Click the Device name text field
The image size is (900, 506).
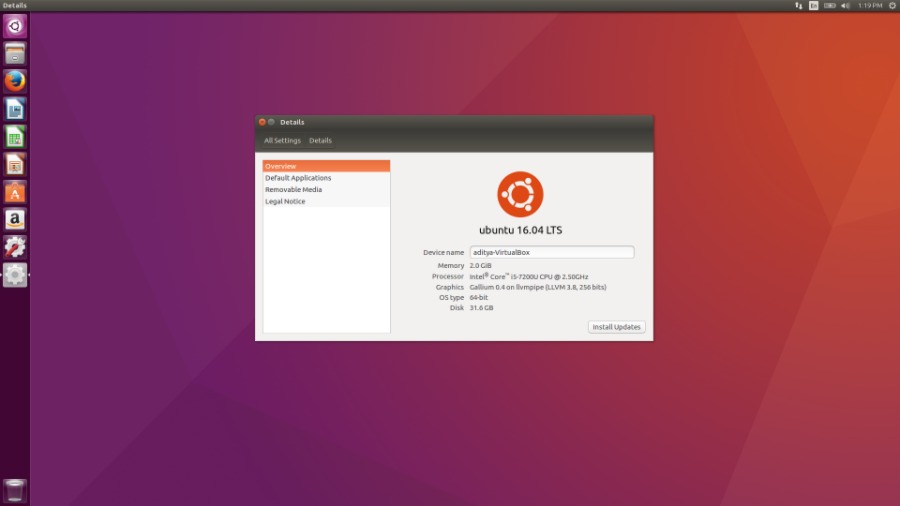pyautogui.click(x=551, y=253)
